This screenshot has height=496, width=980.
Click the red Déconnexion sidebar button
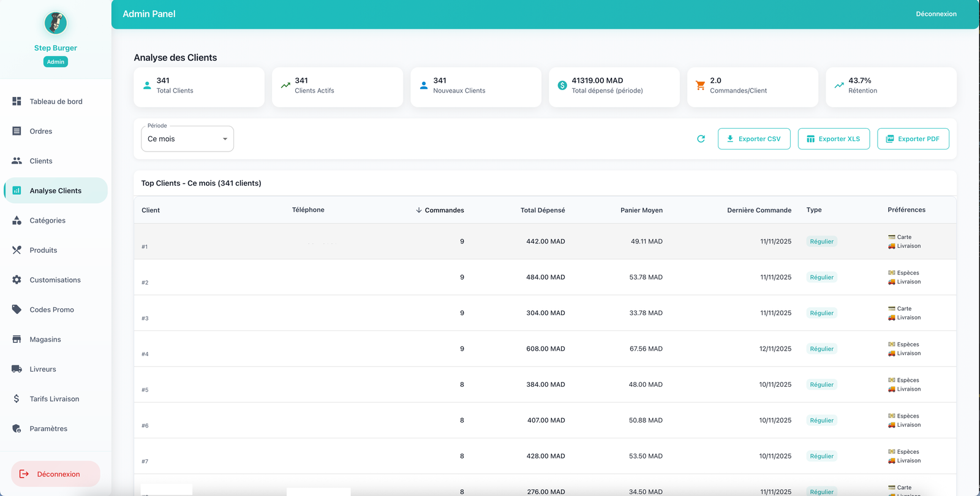click(x=56, y=474)
